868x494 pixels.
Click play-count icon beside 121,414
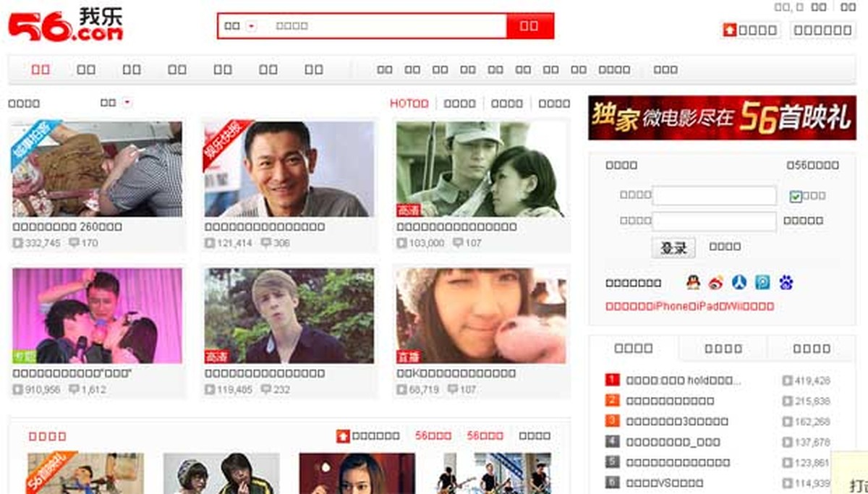(210, 243)
